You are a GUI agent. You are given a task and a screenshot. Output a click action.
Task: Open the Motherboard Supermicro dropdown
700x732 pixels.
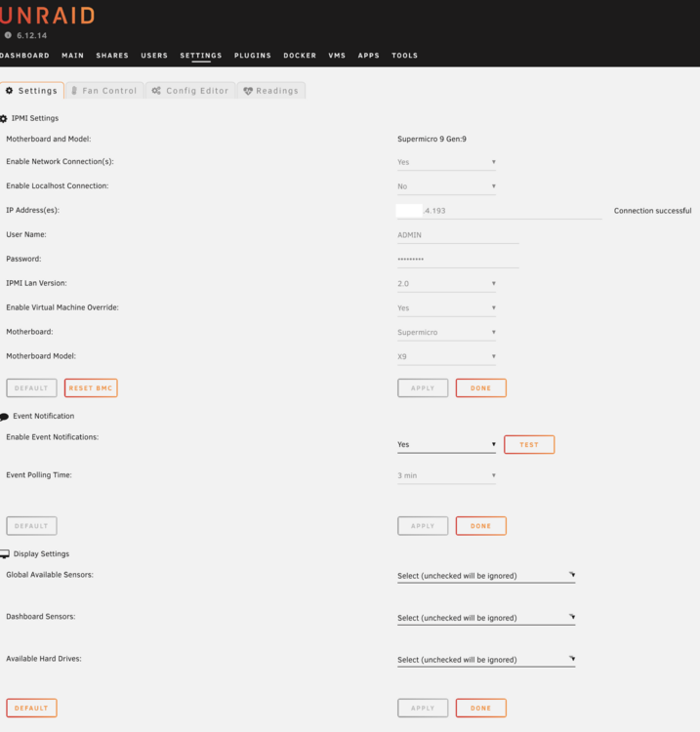(446, 333)
